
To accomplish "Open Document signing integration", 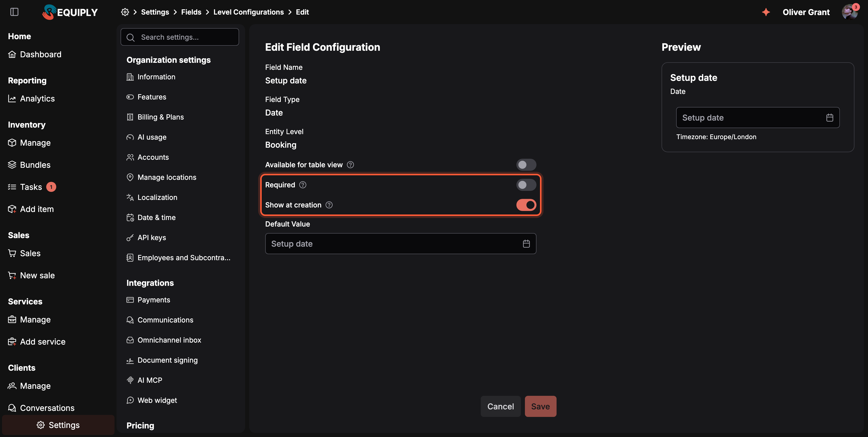I will click(x=162, y=360).
